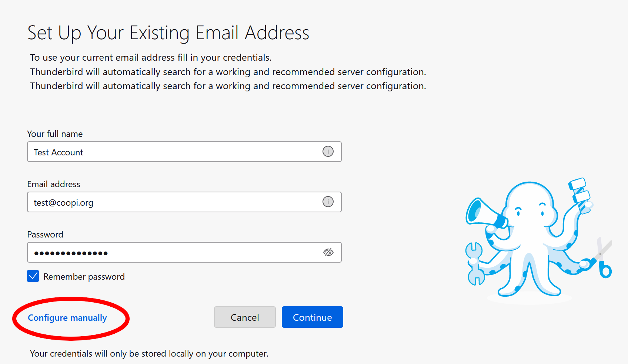Click into the Email address input box
The height and width of the screenshot is (364, 628).
coord(174,202)
